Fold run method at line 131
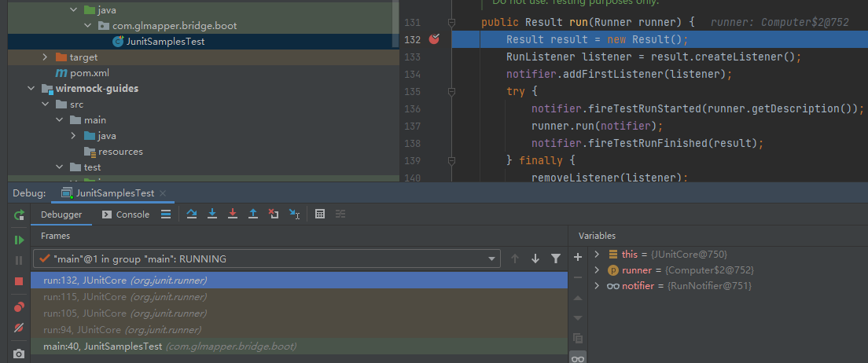The image size is (868, 363). 452,23
